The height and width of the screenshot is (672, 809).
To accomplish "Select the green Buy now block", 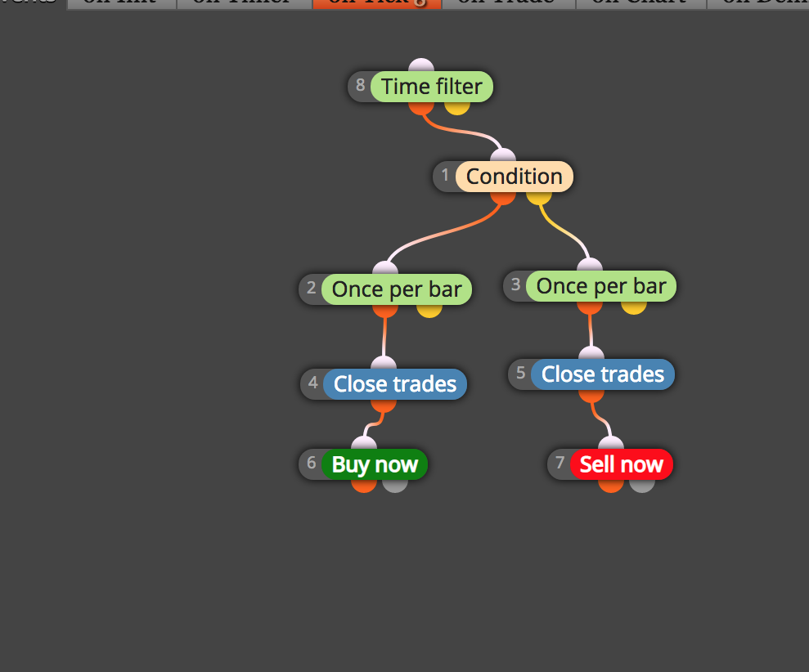I will (375, 464).
